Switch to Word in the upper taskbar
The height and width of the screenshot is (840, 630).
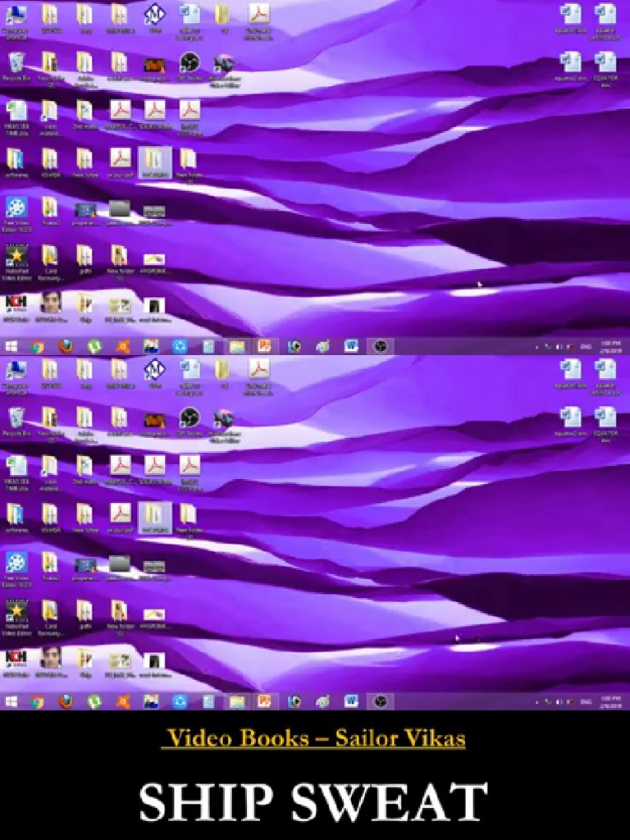coord(351,346)
